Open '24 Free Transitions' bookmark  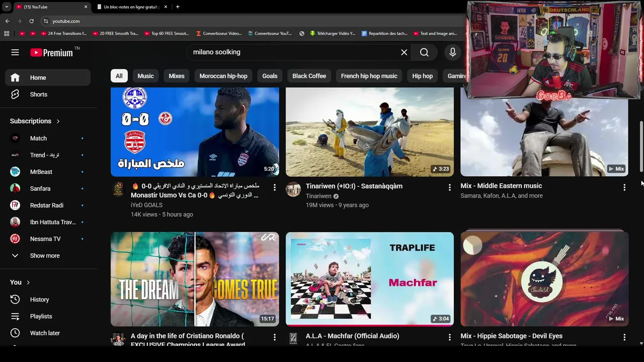[63, 34]
